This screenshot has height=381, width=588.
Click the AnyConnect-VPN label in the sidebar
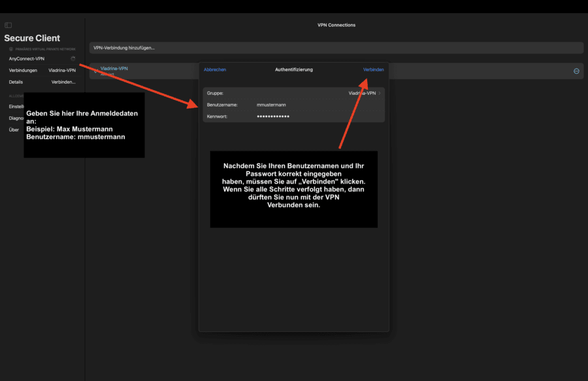pyautogui.click(x=27, y=59)
